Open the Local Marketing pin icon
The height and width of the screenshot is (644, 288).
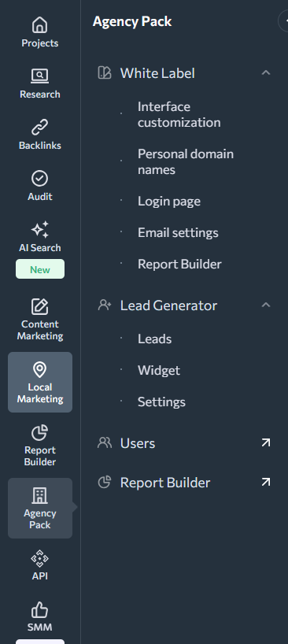pos(40,370)
